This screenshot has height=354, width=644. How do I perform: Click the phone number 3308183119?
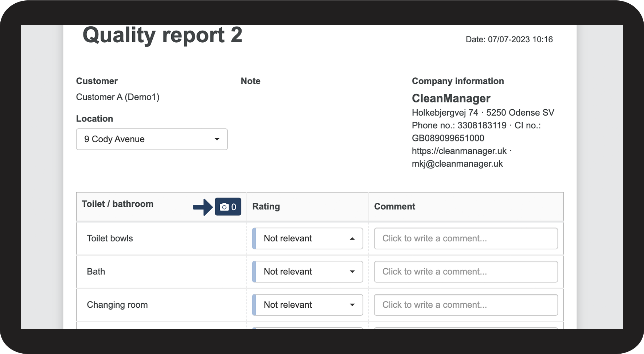pyautogui.click(x=481, y=125)
